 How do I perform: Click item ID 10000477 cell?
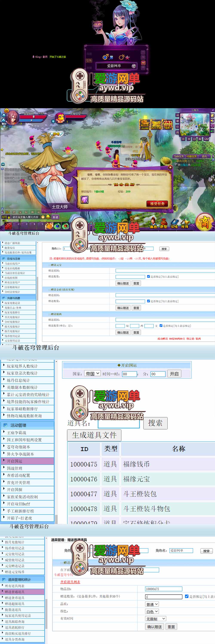[84, 494]
